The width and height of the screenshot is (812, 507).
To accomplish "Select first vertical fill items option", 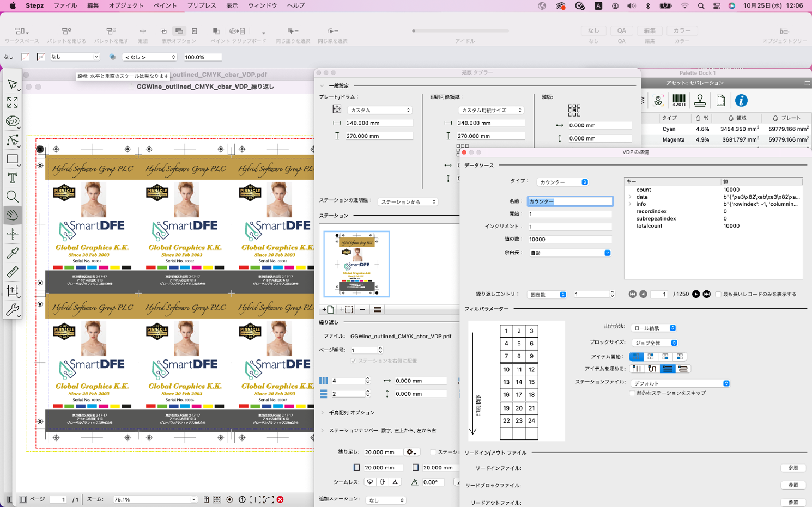I will (637, 369).
